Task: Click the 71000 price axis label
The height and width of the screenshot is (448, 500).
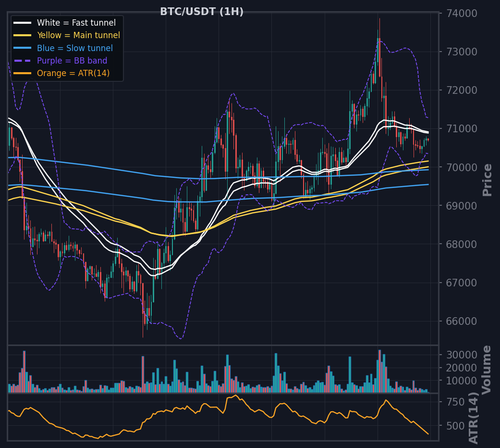Action: (462, 129)
